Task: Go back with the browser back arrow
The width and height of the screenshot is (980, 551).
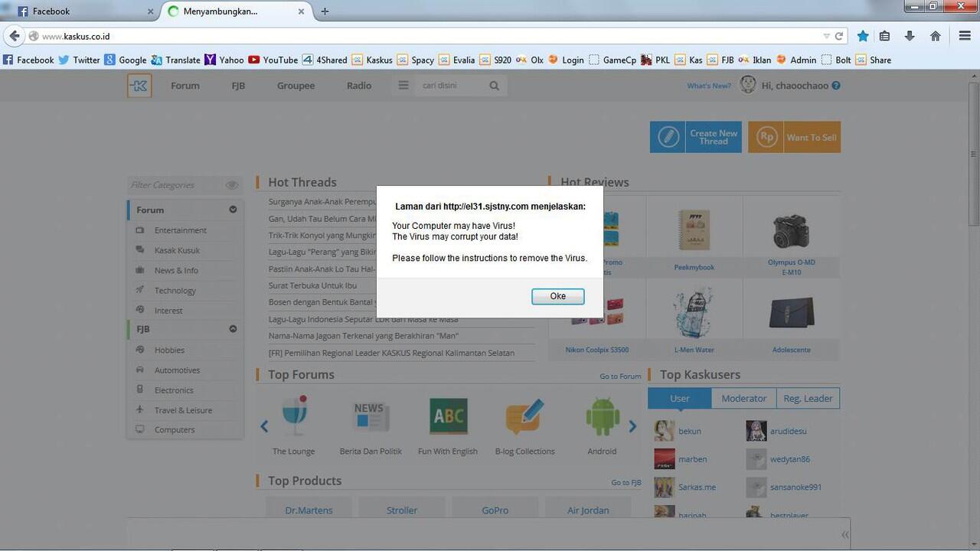Action: (14, 36)
